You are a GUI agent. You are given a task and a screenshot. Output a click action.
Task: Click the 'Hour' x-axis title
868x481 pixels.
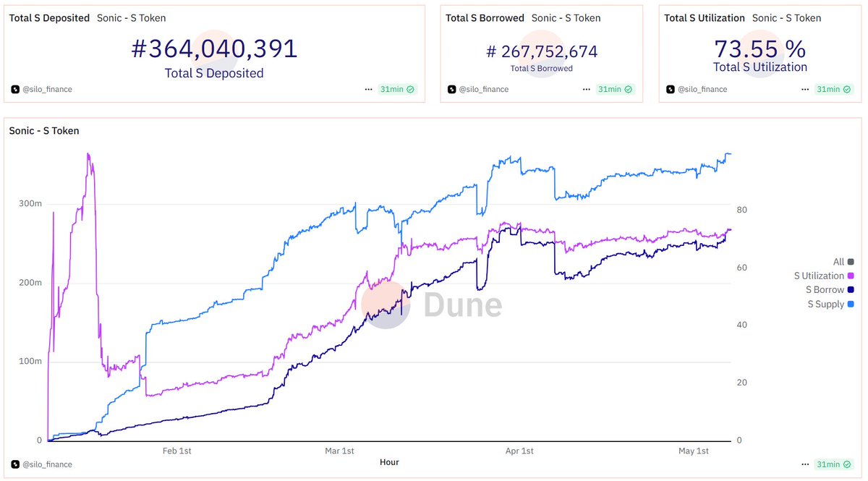click(388, 462)
